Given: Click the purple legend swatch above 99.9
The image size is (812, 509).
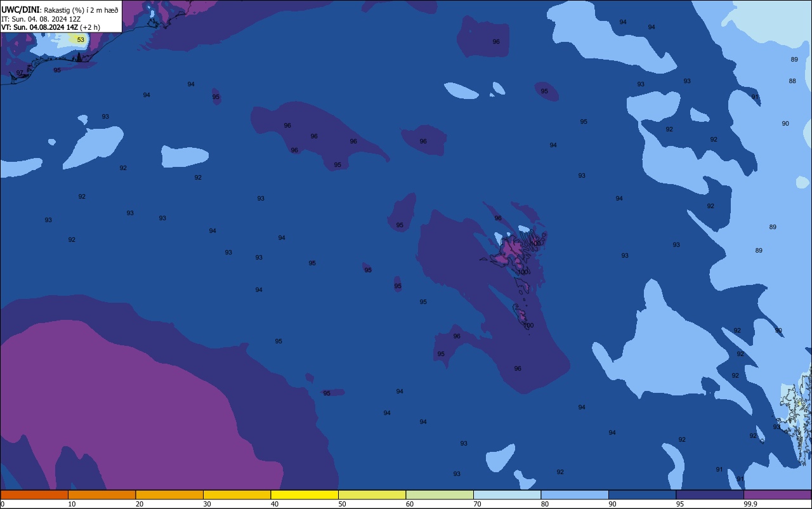Looking at the screenshot, I should click(778, 494).
